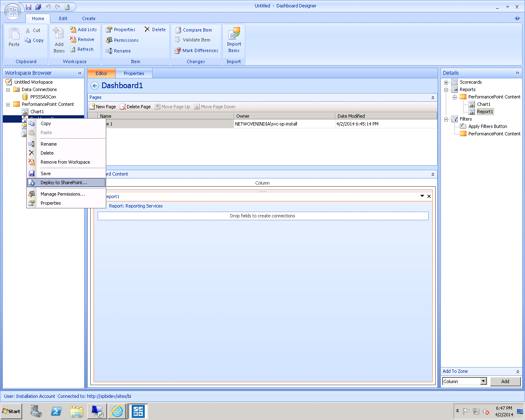The image size is (525, 420).
Task: Expand the Scorecards node in Details
Action: coord(446,82)
